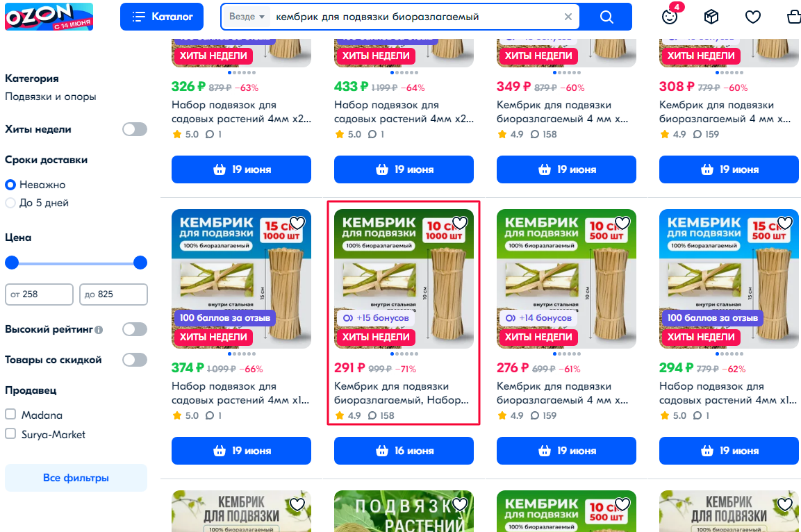Click info icon next to Высокий рейтинг
Screen dimensions: 801x532
[99, 330]
